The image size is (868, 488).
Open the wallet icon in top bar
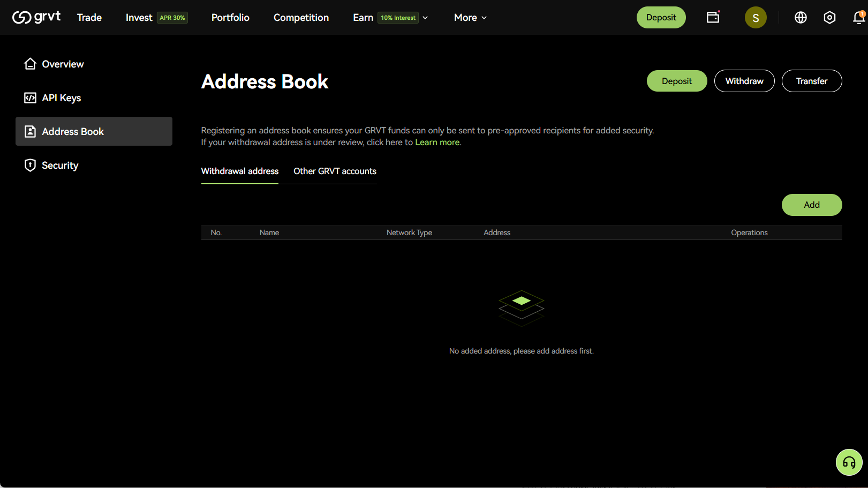point(713,17)
